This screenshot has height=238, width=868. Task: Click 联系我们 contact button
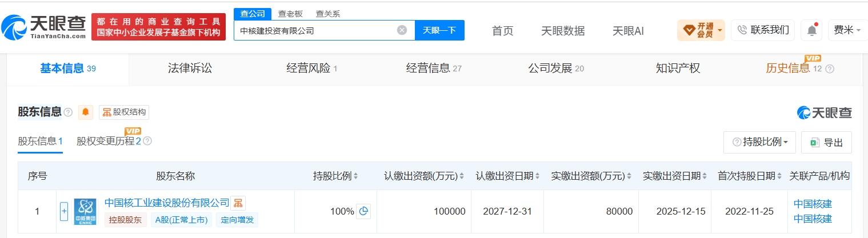[x=763, y=30]
